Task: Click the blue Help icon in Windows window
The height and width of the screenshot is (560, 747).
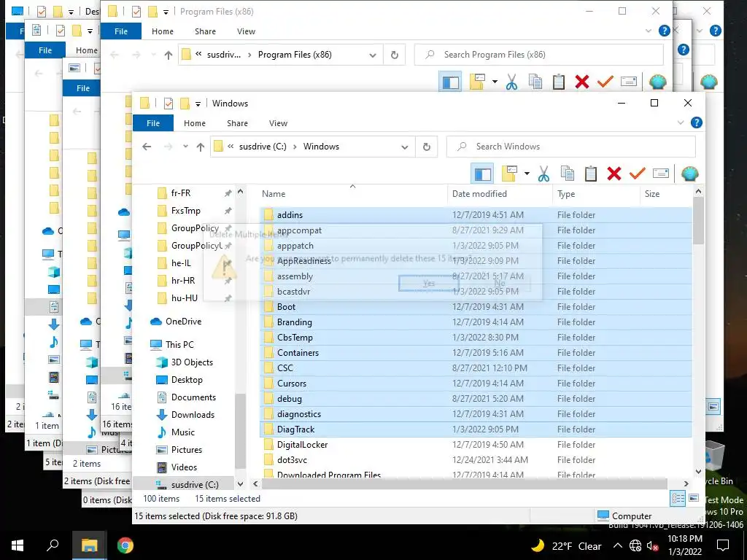Action: tap(696, 122)
